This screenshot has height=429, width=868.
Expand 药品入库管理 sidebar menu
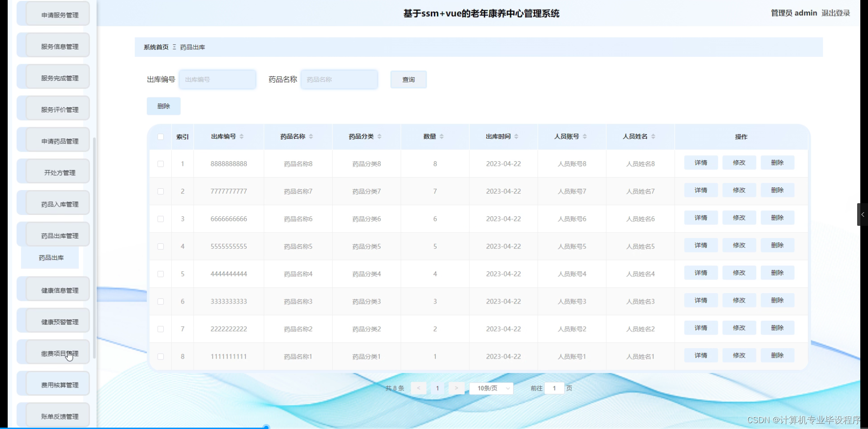tap(59, 204)
